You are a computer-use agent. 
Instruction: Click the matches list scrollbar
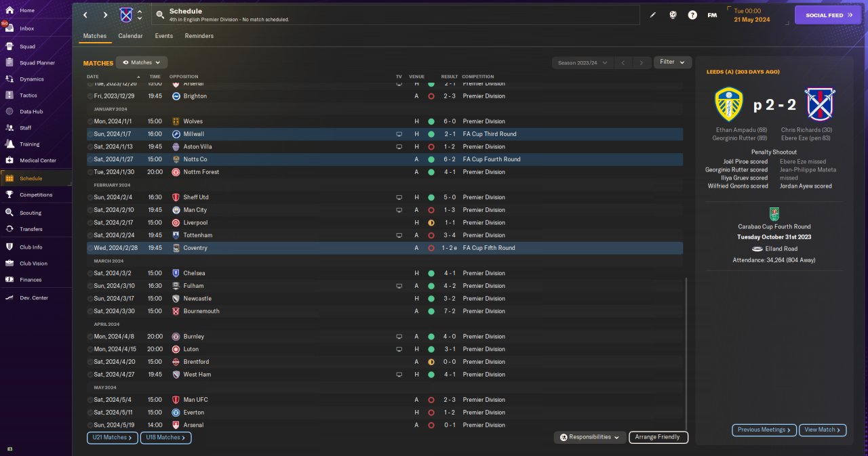click(x=686, y=352)
